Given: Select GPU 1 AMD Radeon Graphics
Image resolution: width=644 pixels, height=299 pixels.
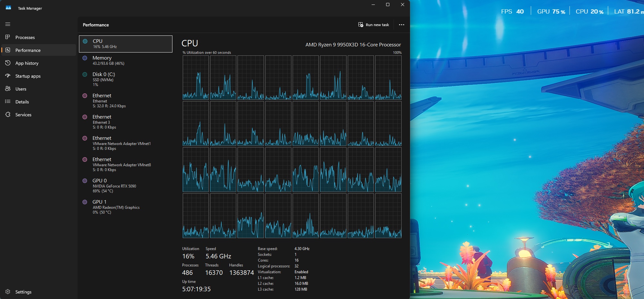Looking at the screenshot, I should [126, 207].
